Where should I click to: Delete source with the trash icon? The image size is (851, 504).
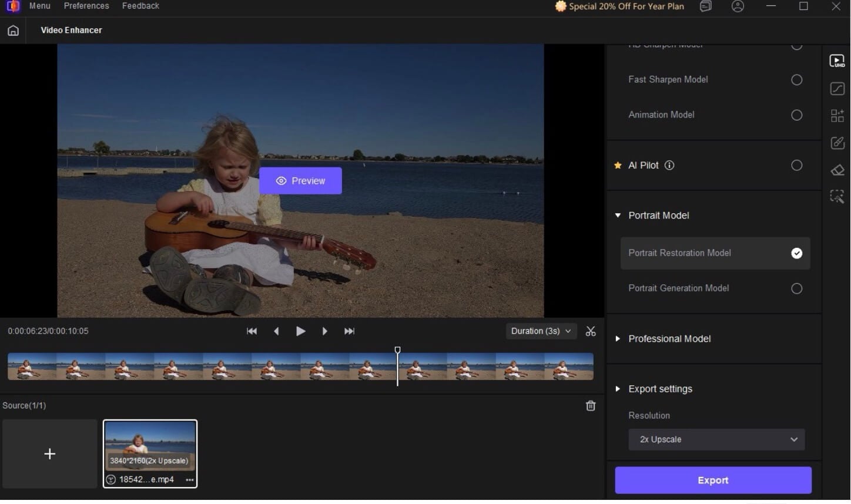tap(591, 406)
